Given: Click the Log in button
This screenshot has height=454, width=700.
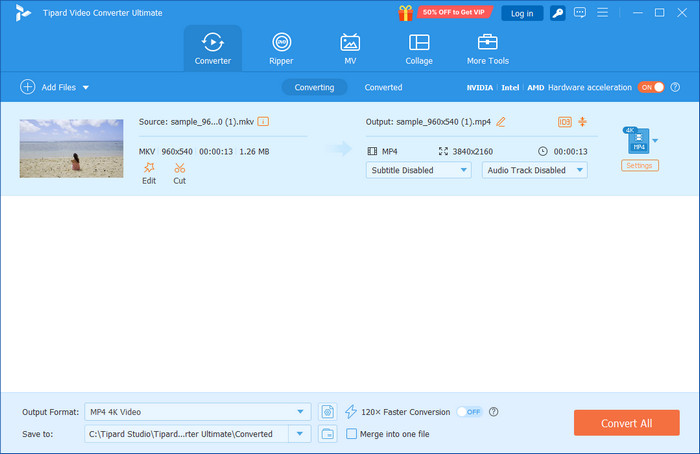Looking at the screenshot, I should tap(522, 13).
